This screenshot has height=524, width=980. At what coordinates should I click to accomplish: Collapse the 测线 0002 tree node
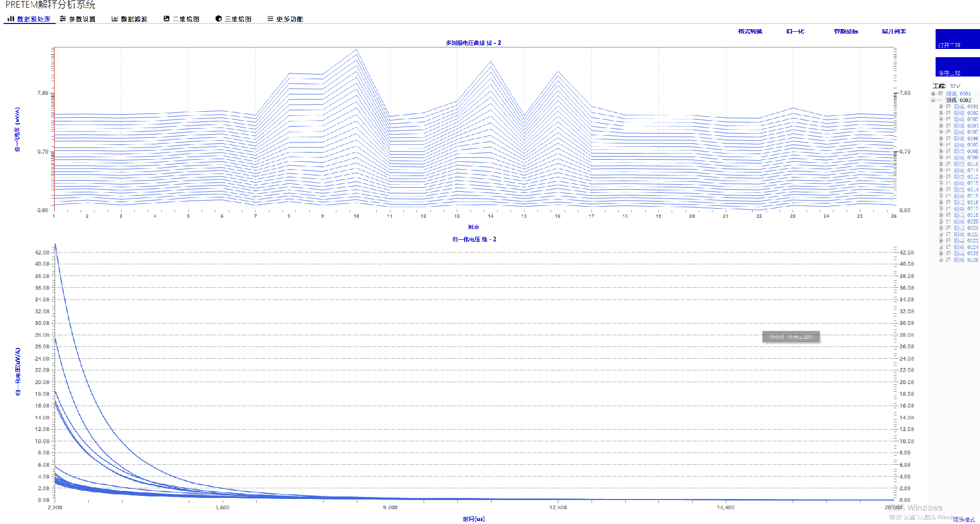pyautogui.click(x=934, y=101)
